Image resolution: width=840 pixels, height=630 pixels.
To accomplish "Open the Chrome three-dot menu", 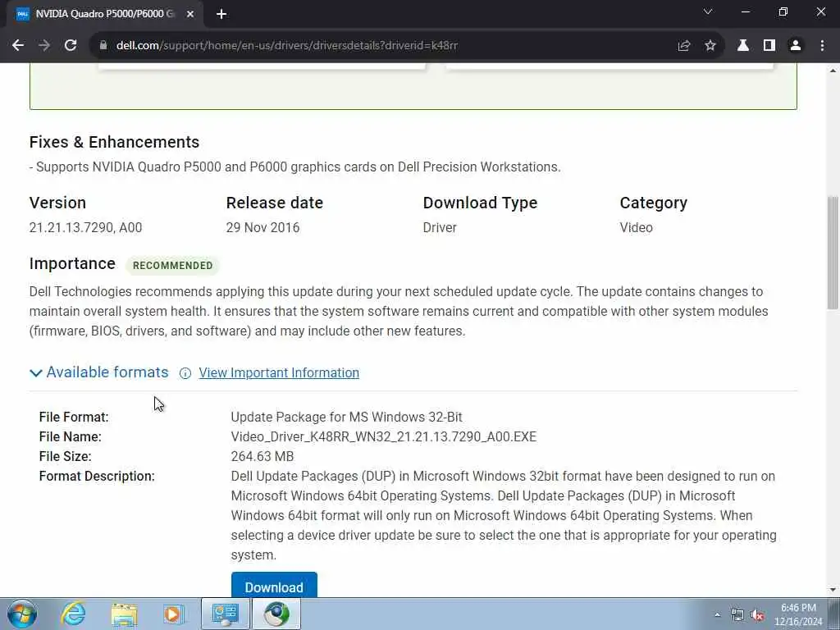I will (x=822, y=46).
